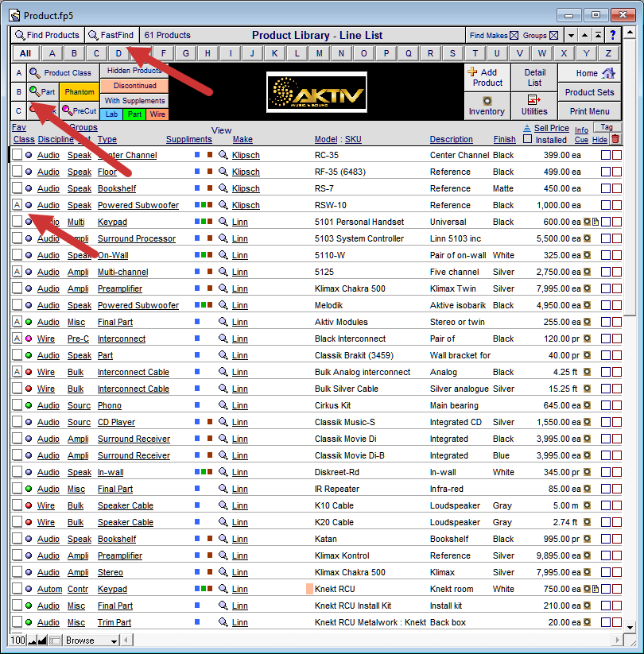Click the FastFind button
Image resolution: width=644 pixels, height=654 pixels.
pyautogui.click(x=111, y=35)
